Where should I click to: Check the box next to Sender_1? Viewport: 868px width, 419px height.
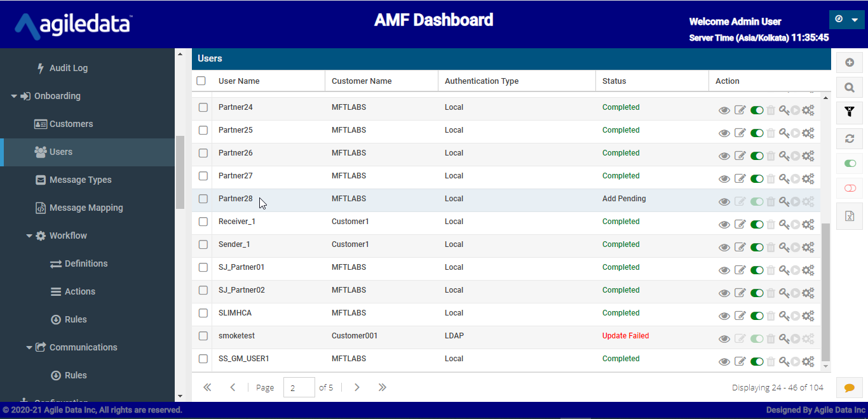203,244
